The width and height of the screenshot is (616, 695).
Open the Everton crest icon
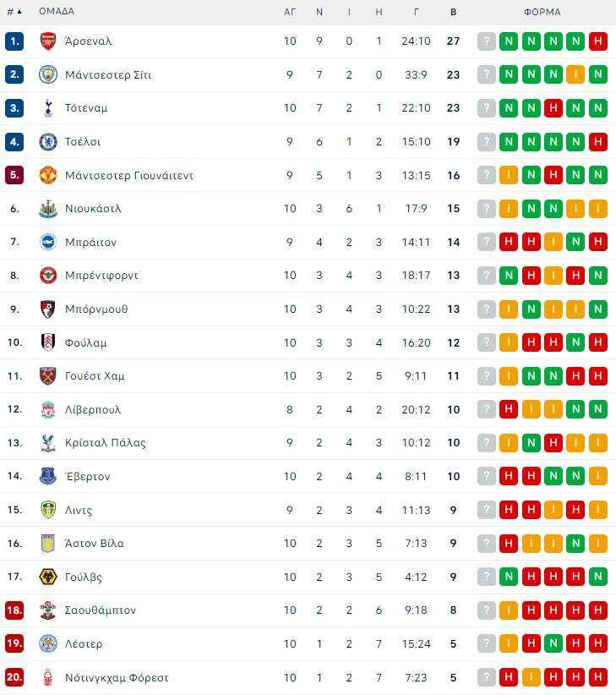point(48,476)
